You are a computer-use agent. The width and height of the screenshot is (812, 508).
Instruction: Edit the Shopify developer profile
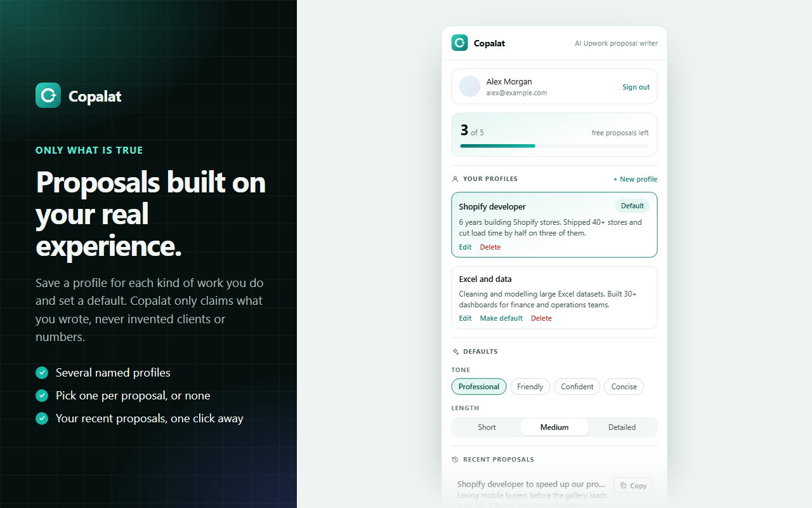(x=465, y=247)
